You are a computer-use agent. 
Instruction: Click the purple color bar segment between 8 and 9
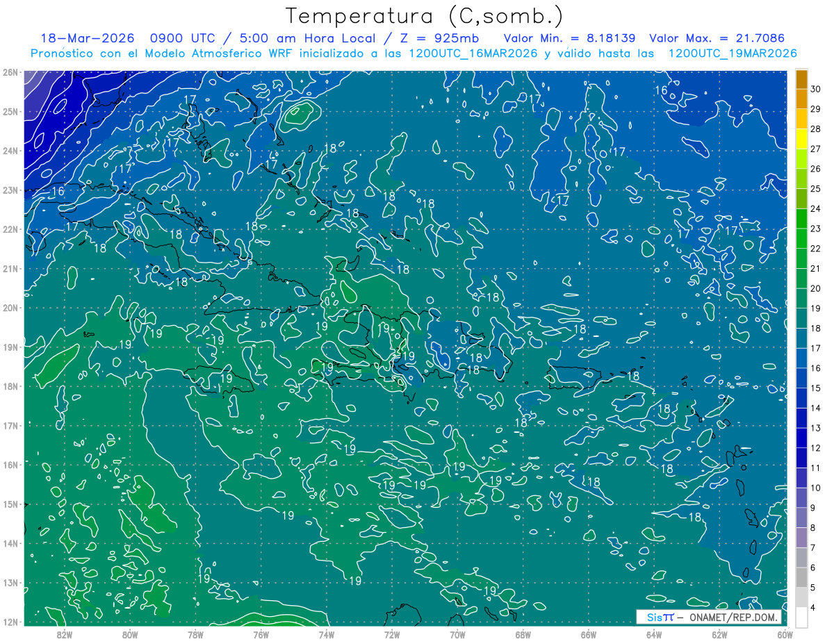click(x=801, y=518)
